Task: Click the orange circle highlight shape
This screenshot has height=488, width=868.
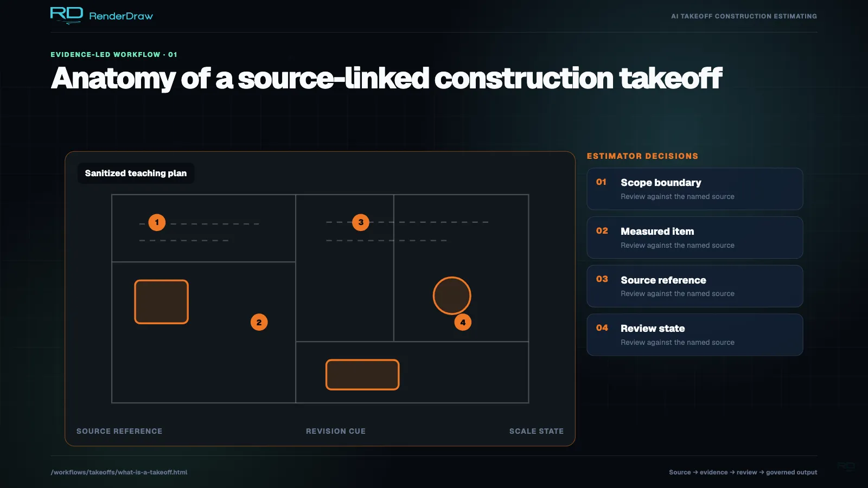Action: (452, 296)
